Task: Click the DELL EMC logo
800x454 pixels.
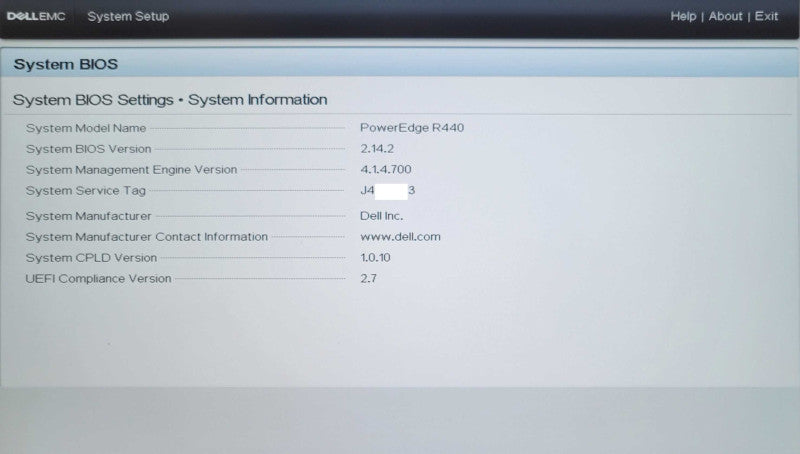Action: [36, 16]
